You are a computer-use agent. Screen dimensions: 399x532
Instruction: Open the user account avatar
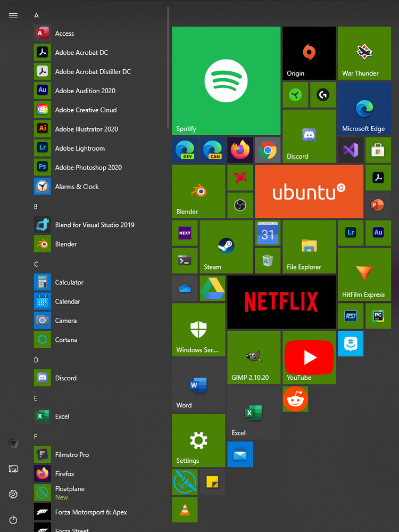[13, 443]
